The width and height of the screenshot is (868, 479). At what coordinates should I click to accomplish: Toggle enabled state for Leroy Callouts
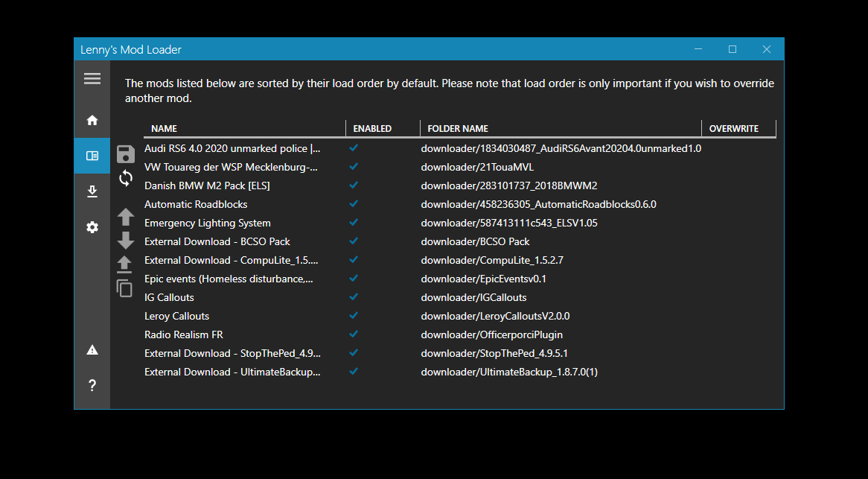pyautogui.click(x=354, y=316)
